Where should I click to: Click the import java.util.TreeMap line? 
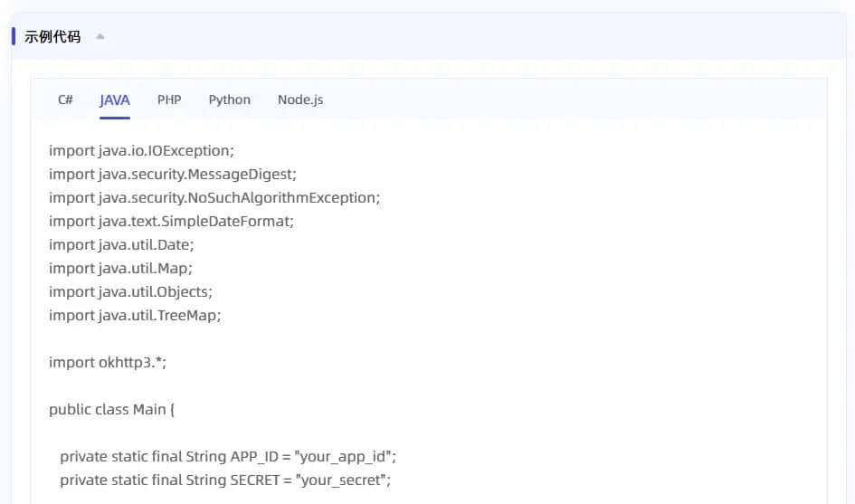pos(135,315)
